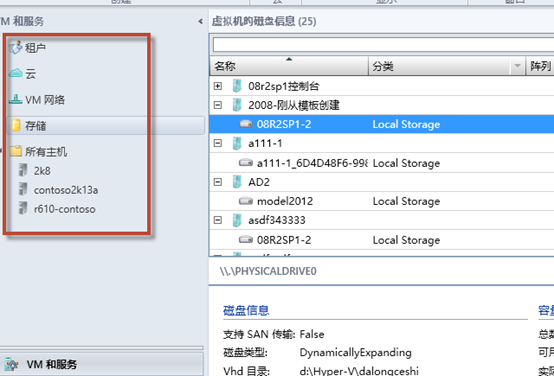This screenshot has width=554, height=376.
Task: Click the contoso2k13a host server icon
Action: click(x=23, y=189)
